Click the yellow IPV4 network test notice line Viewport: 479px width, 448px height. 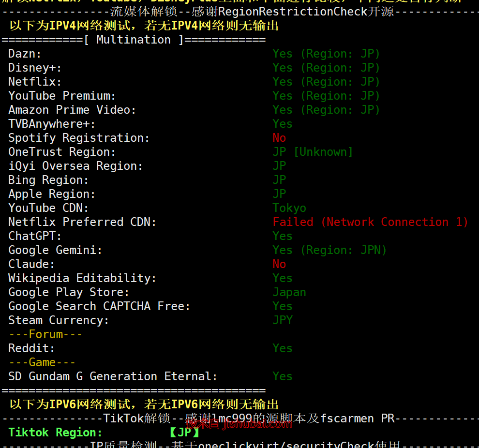(x=144, y=26)
